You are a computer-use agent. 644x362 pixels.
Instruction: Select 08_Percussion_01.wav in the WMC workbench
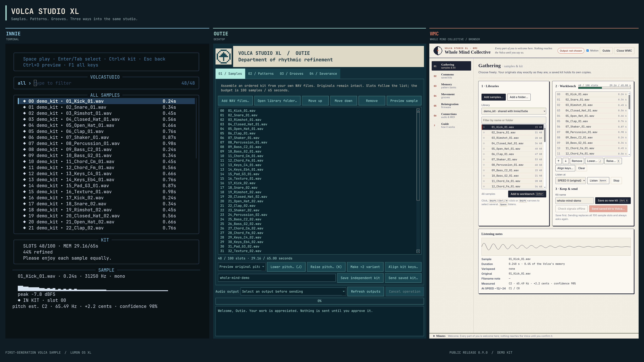coord(592,132)
